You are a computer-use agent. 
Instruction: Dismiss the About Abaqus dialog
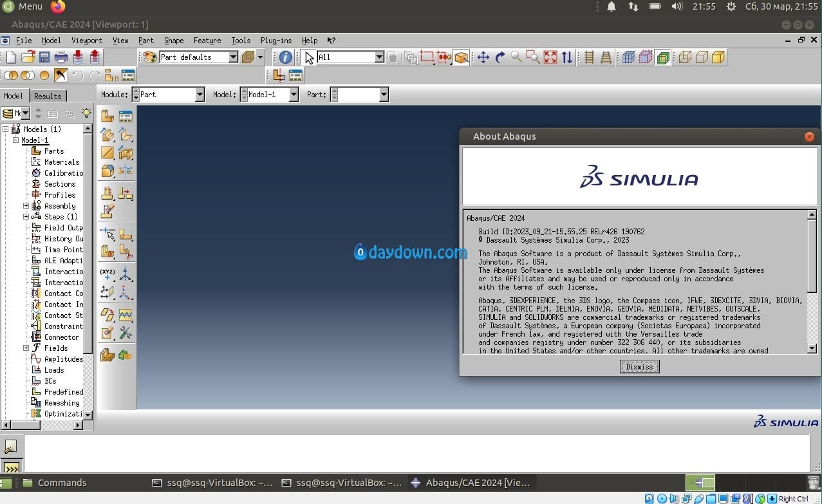pyautogui.click(x=639, y=367)
